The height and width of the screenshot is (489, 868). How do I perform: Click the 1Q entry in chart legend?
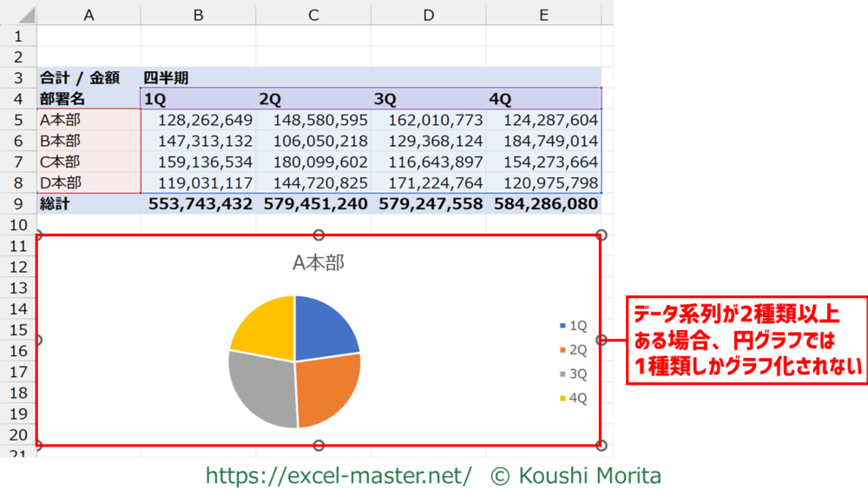point(573,326)
